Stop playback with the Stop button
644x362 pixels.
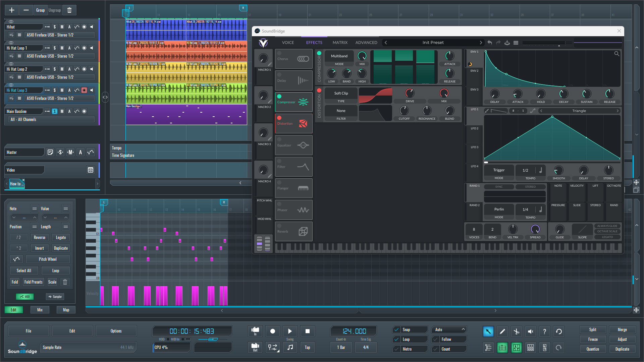[x=308, y=331]
